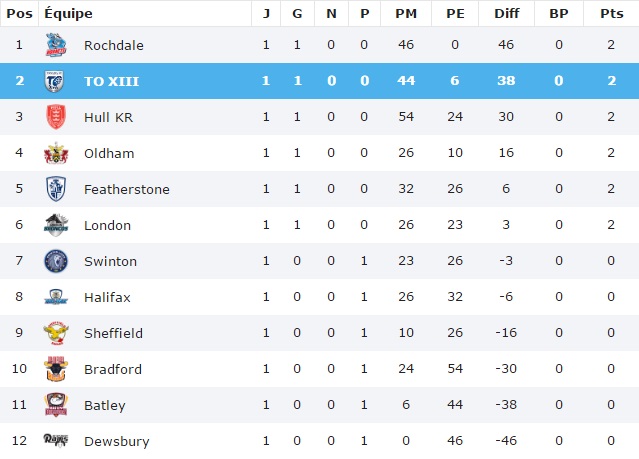Click the Diff column header
639x459 pixels.
506,13
